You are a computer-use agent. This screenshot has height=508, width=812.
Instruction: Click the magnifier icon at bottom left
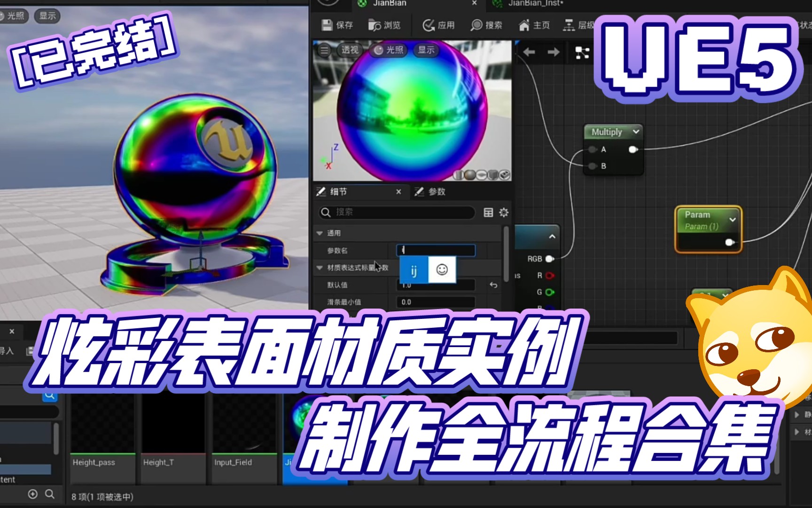(x=49, y=494)
